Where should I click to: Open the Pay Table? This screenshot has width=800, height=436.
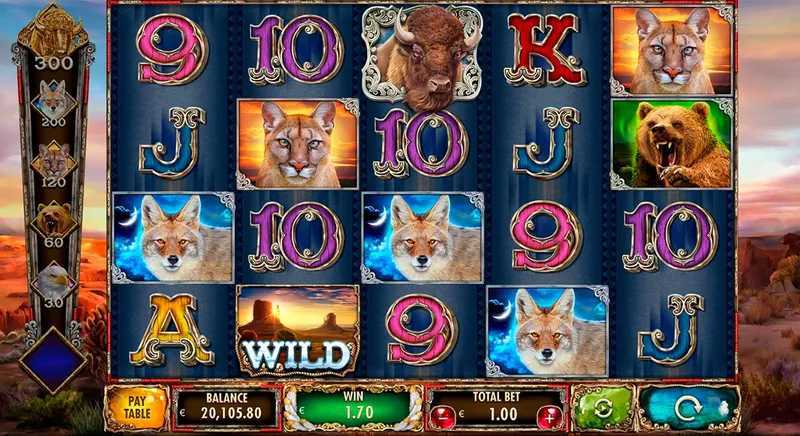click(x=137, y=408)
